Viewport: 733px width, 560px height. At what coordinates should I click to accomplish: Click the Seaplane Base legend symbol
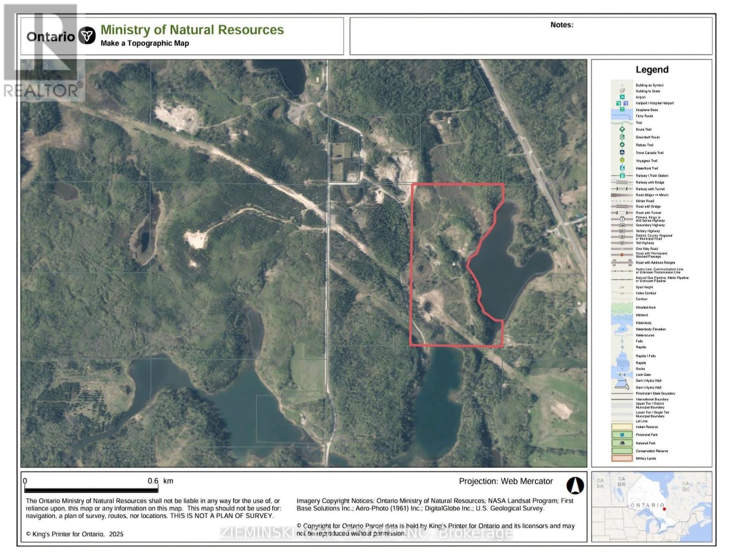622,109
